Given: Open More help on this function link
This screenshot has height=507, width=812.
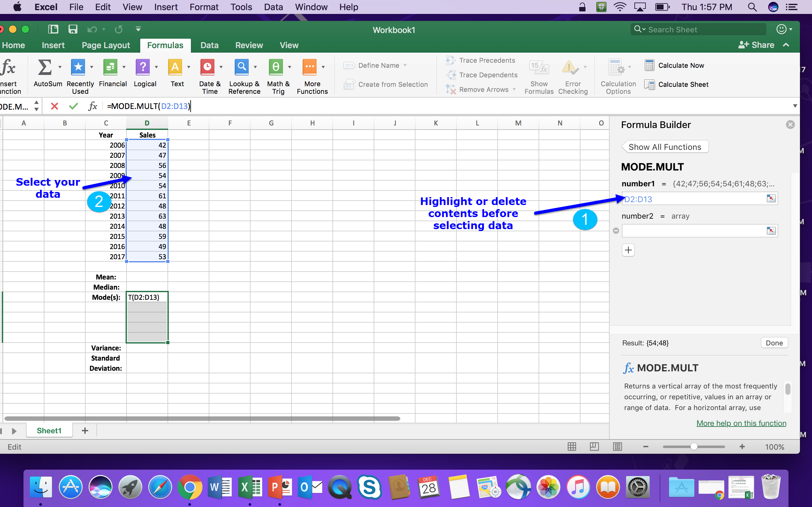Looking at the screenshot, I should point(741,423).
